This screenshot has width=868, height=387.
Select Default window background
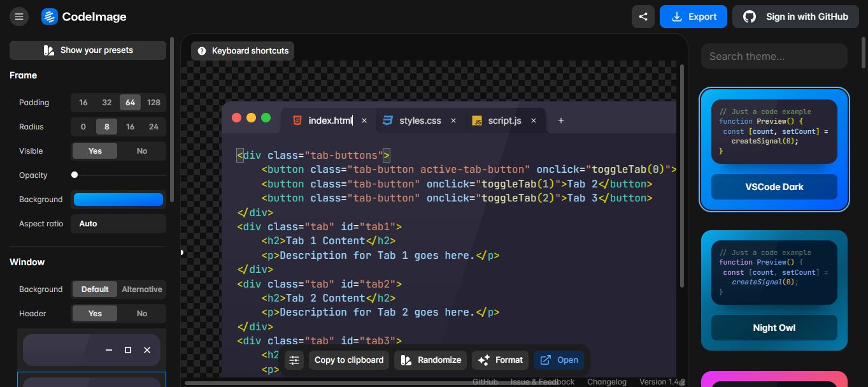click(x=95, y=289)
